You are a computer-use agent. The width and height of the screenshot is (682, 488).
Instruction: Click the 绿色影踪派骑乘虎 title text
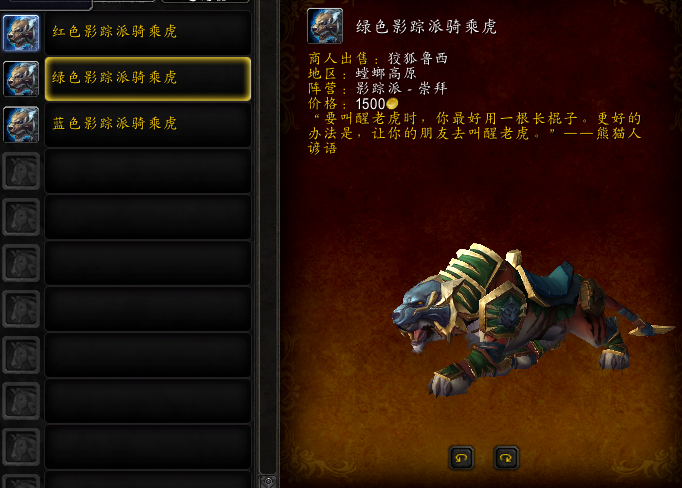tap(426, 27)
